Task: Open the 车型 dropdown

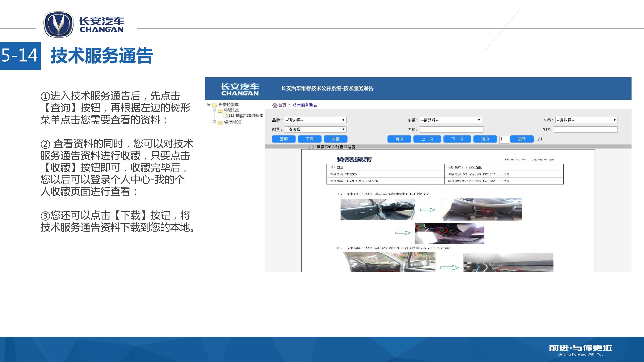Action: pyautogui.click(x=586, y=120)
